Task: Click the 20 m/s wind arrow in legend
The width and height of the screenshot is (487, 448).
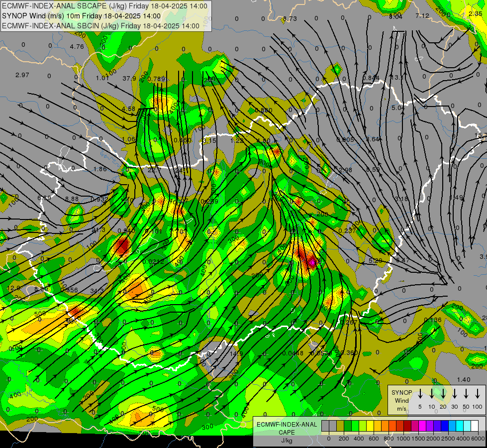Action: tap(443, 393)
